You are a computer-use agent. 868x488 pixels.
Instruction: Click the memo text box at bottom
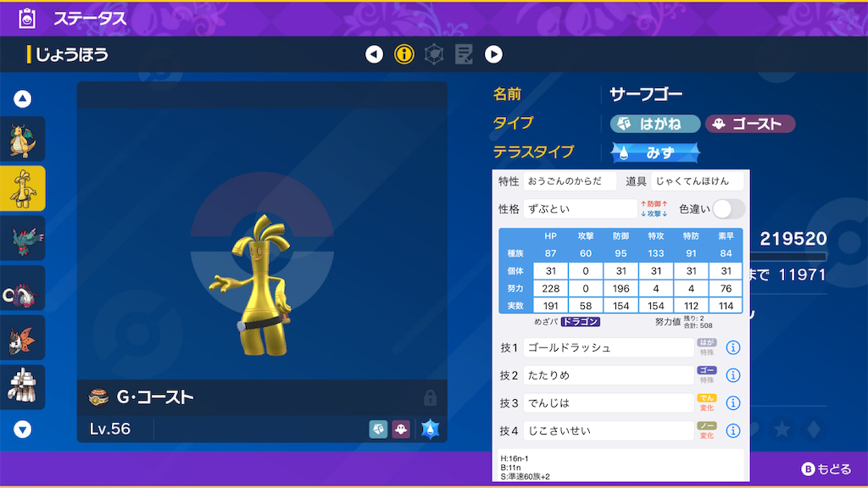(620, 466)
